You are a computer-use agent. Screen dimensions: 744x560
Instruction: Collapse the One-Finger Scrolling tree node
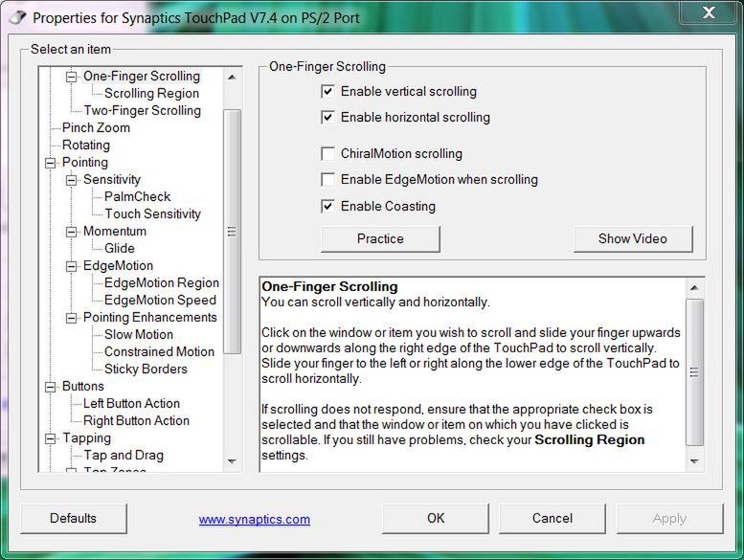[x=71, y=77]
